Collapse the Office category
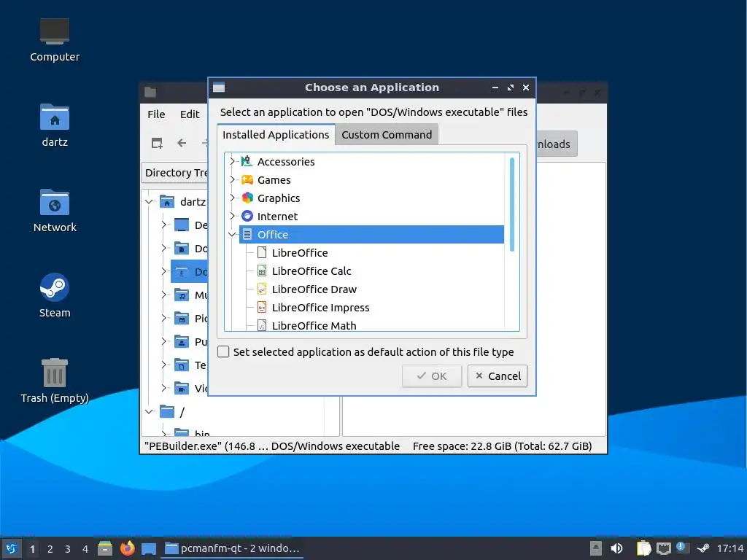The image size is (747, 560). click(x=233, y=234)
